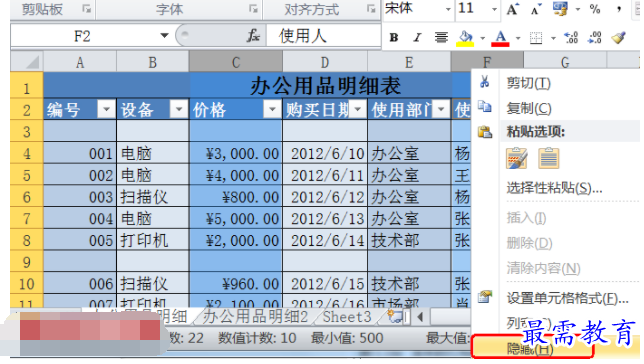Click the insert worksheet tab icon
Image resolution: width=644 pixels, height=364 pixels.
[396, 317]
